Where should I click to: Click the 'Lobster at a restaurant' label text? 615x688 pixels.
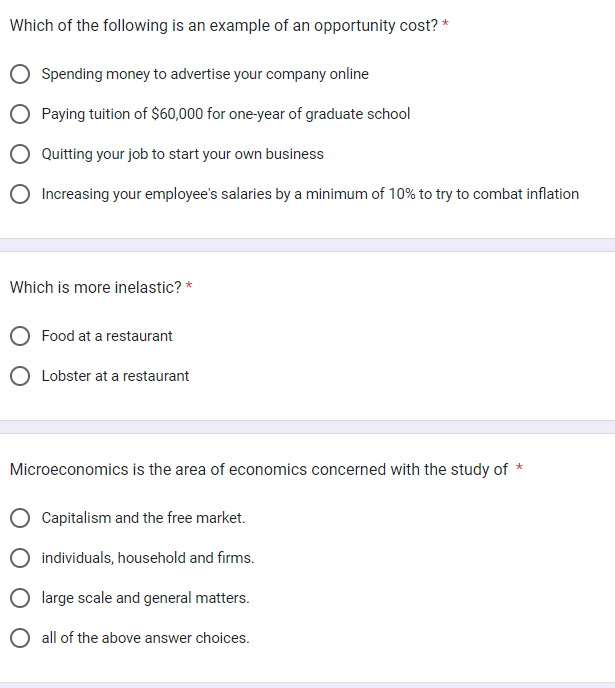click(x=115, y=376)
